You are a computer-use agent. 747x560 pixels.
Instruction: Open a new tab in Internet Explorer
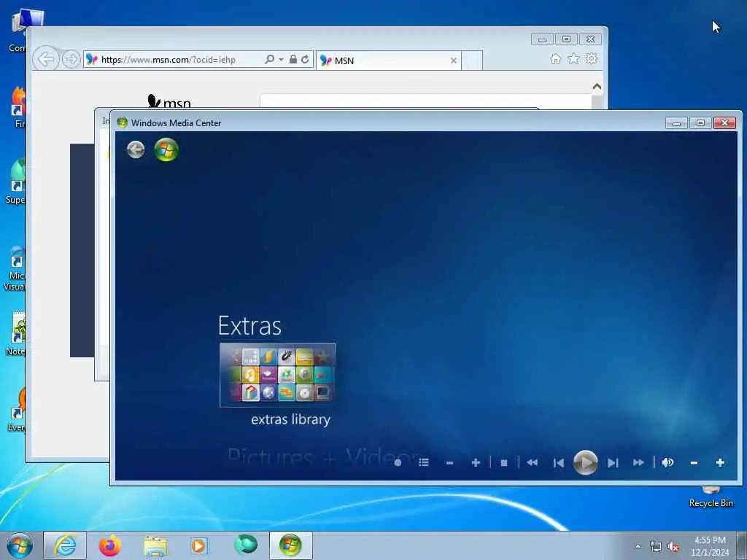(472, 61)
